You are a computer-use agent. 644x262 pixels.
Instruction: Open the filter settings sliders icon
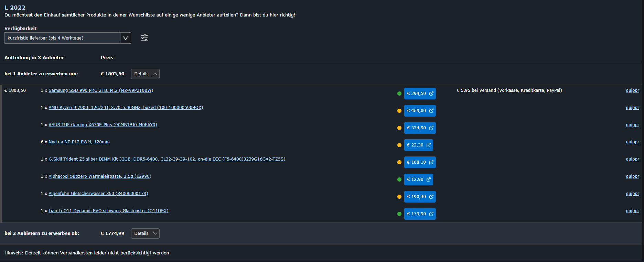tap(144, 38)
